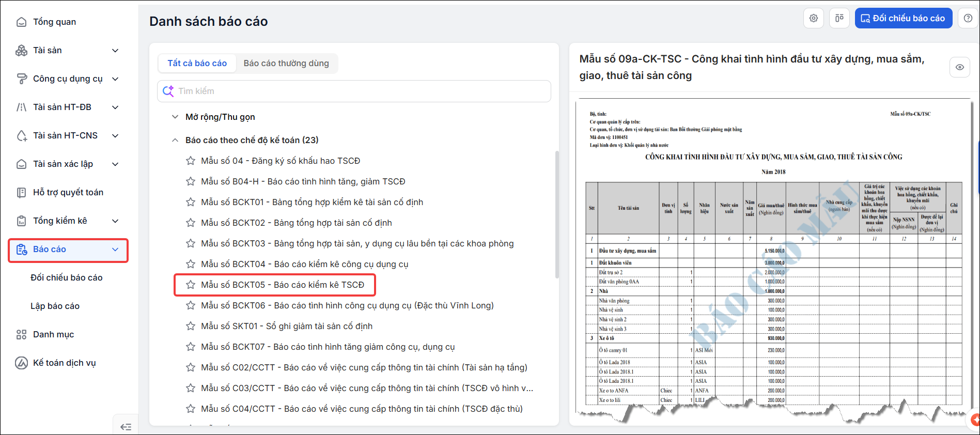Expand Tài sản xác lập chevron
Viewport: 980px width, 435px height.
point(115,164)
